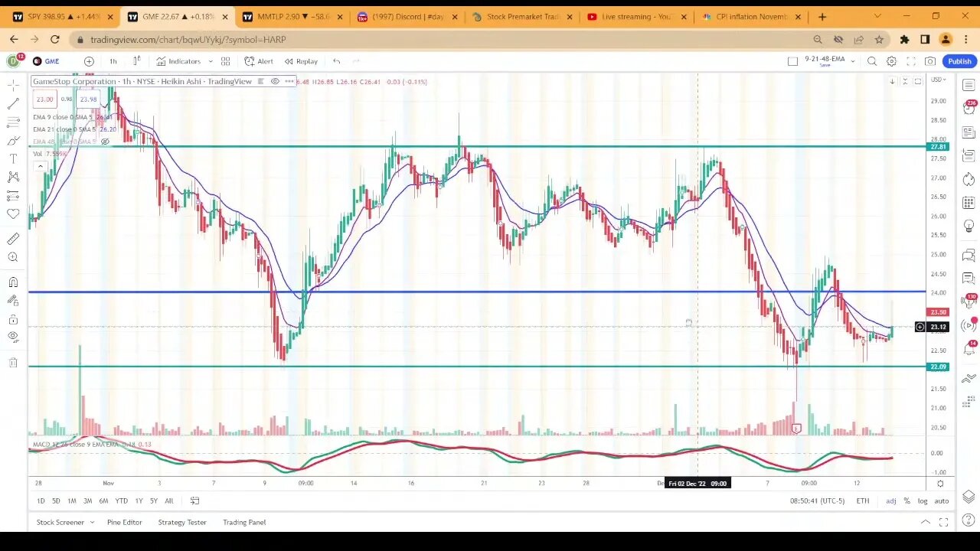Select the ruler measure tool
This screenshot has width=980, height=551.
(13, 239)
